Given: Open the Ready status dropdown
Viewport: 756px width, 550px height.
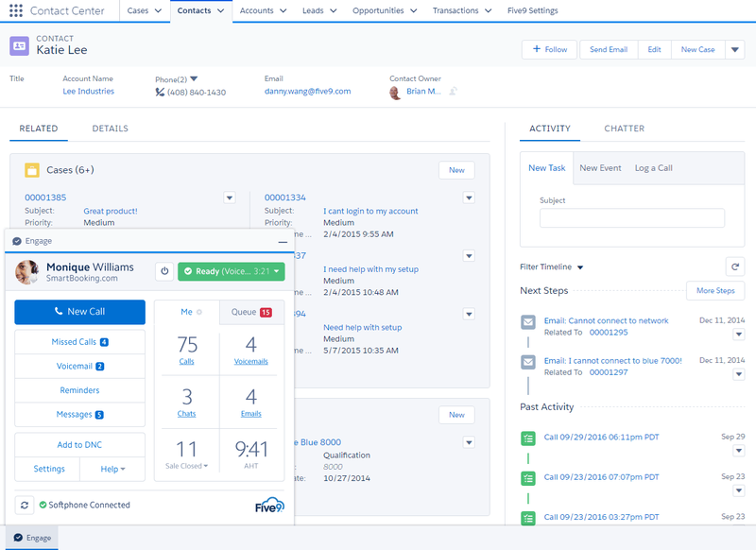Looking at the screenshot, I should tap(277, 271).
